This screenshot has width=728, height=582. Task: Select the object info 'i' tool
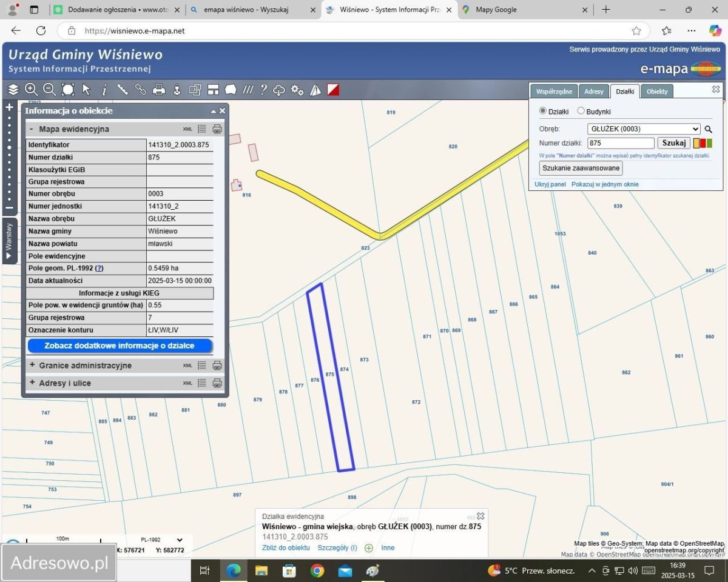104,90
